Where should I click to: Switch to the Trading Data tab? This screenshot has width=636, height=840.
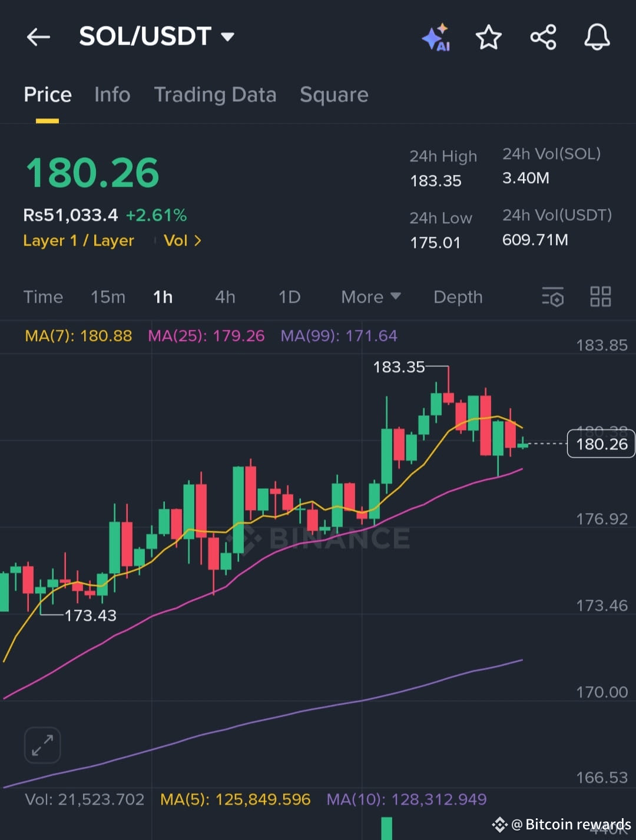215,95
